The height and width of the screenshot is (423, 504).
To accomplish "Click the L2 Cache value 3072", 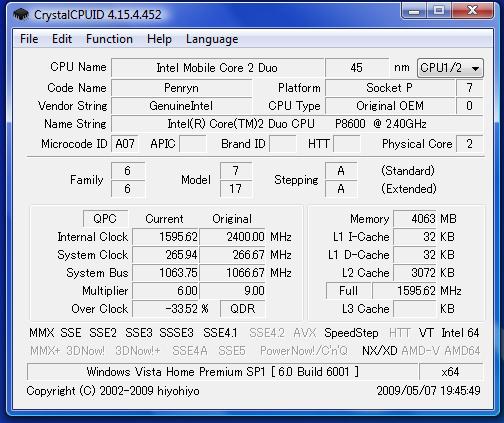I will click(x=415, y=273).
